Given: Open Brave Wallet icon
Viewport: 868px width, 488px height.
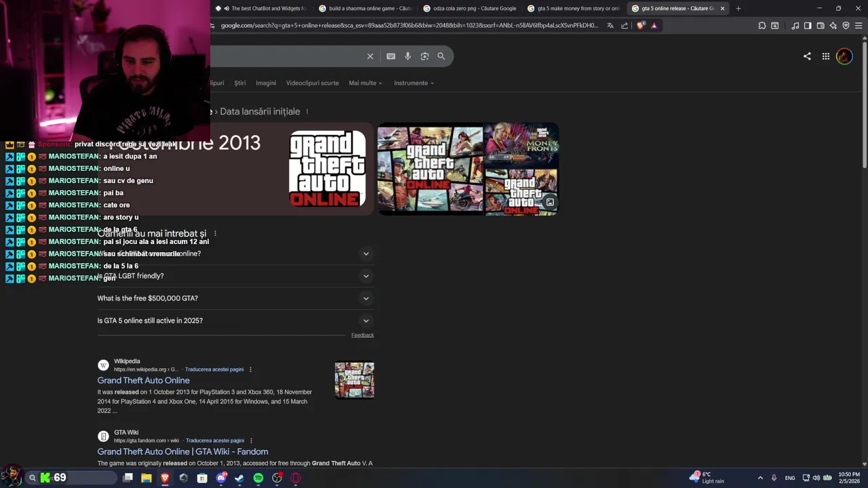Looking at the screenshot, I should pyautogui.click(x=821, y=26).
